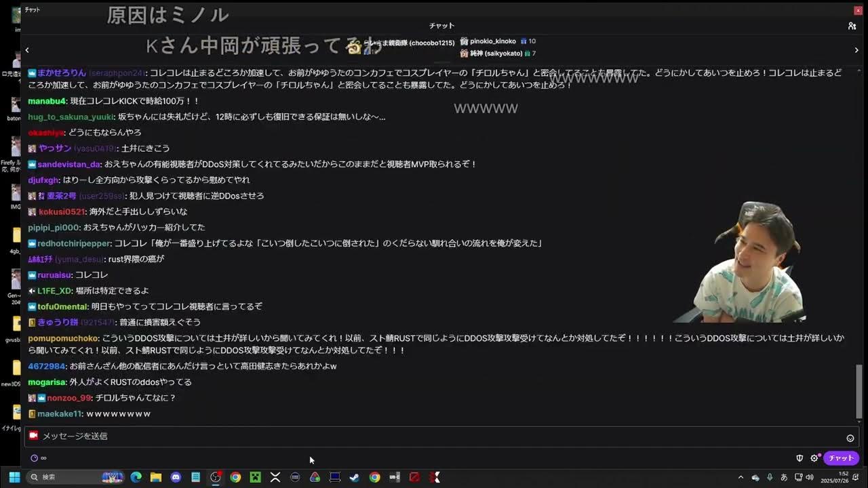Click username L1FE_XD in chat
The height and width of the screenshot is (488, 868).
[x=54, y=291]
